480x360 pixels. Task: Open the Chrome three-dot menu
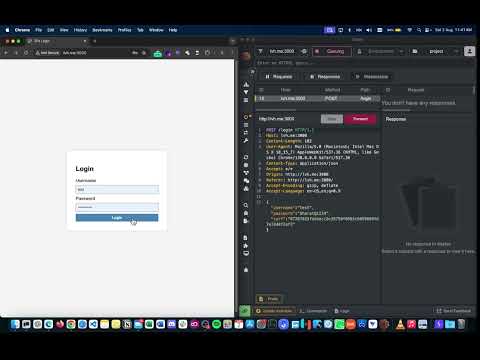tap(232, 53)
